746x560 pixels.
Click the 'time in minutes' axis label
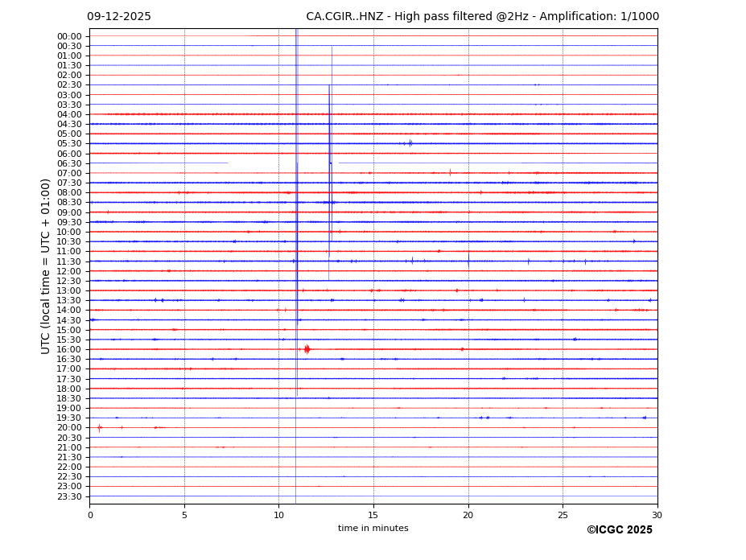(373, 528)
